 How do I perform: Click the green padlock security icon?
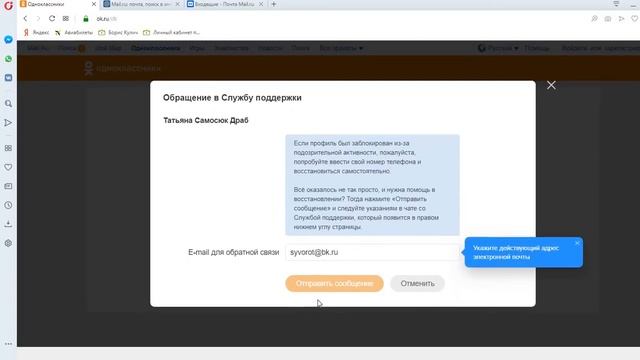86,19
